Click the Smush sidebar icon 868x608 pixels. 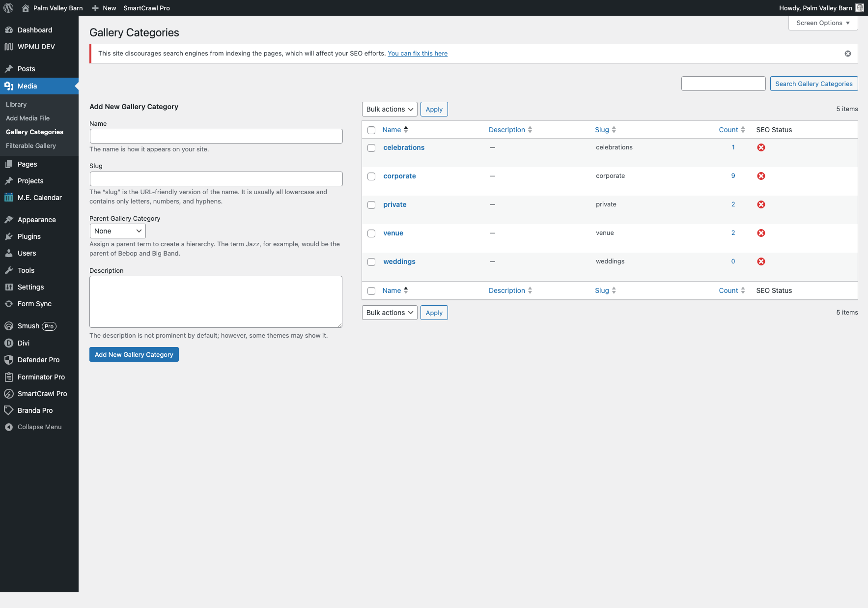point(9,326)
